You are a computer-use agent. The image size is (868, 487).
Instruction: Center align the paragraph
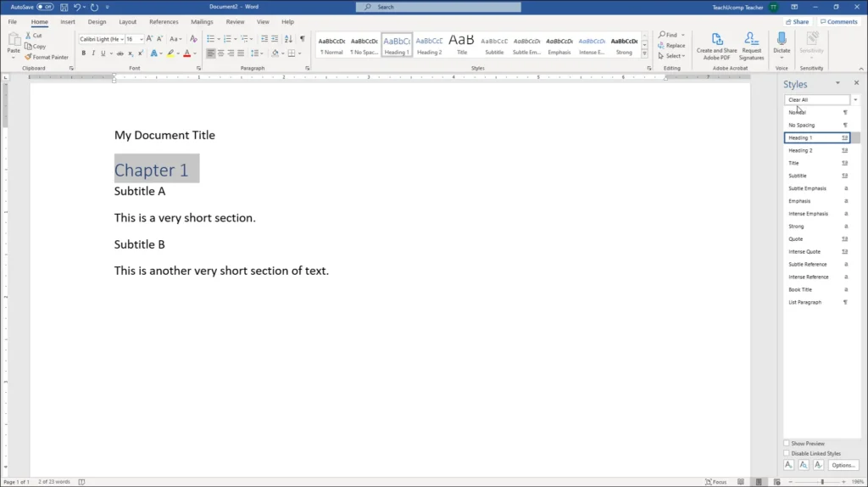pyautogui.click(x=221, y=53)
